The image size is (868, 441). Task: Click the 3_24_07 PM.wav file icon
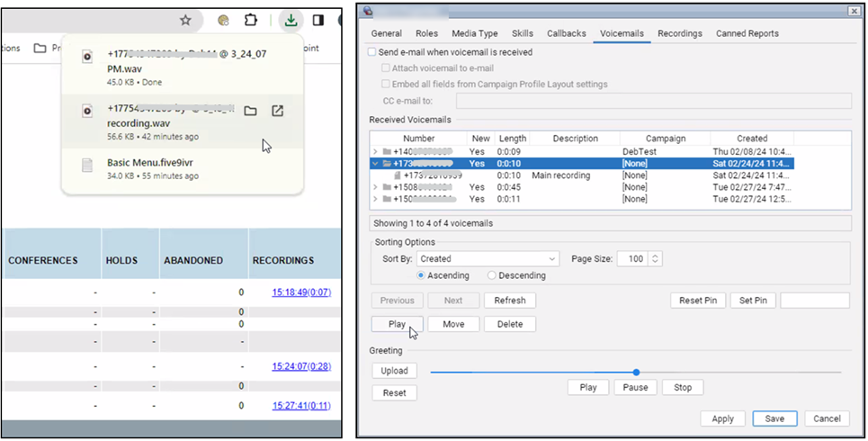point(87,57)
